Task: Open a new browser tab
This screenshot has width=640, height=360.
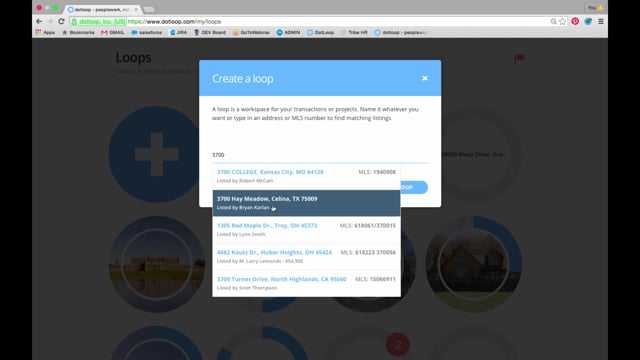Action: click(149, 9)
